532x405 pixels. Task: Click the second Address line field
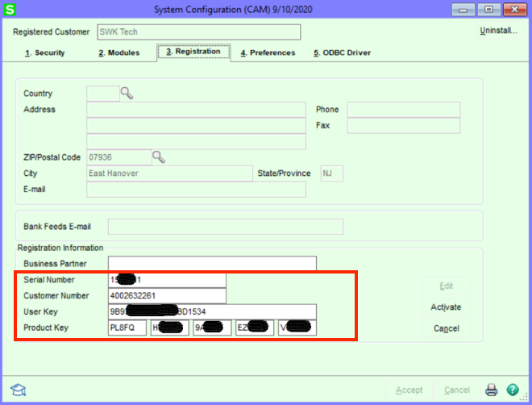coord(196,126)
